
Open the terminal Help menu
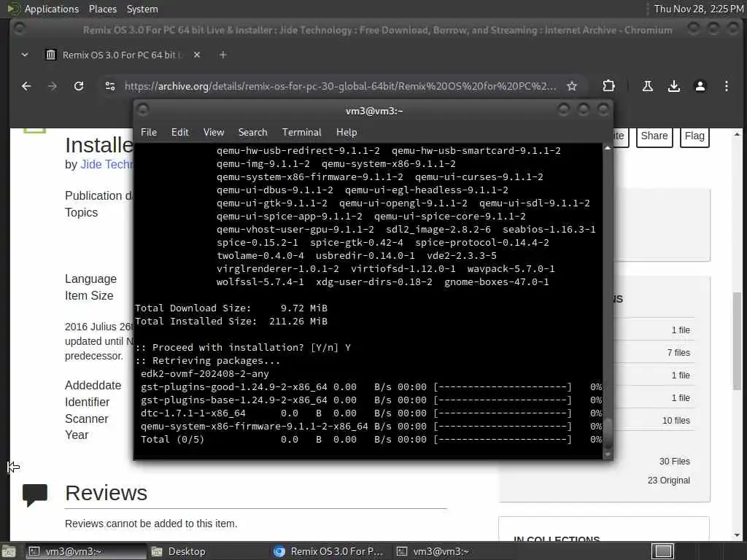pos(347,133)
